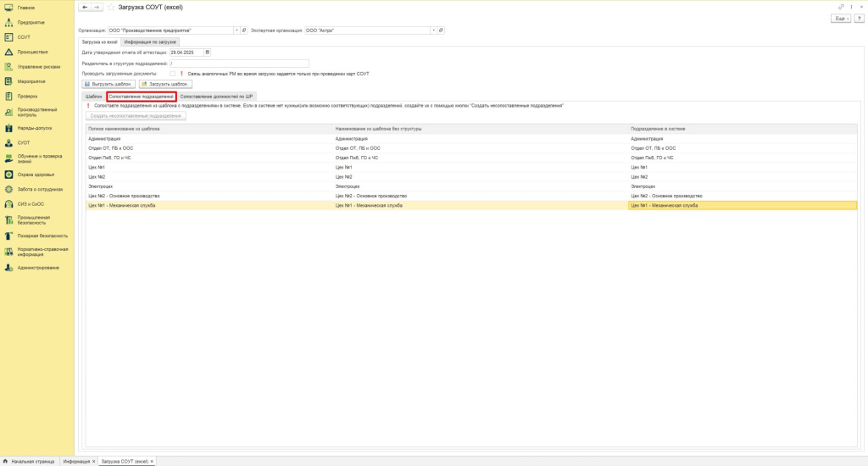
Task: Open the Промышленная безопасность icon
Action: click(x=8, y=220)
